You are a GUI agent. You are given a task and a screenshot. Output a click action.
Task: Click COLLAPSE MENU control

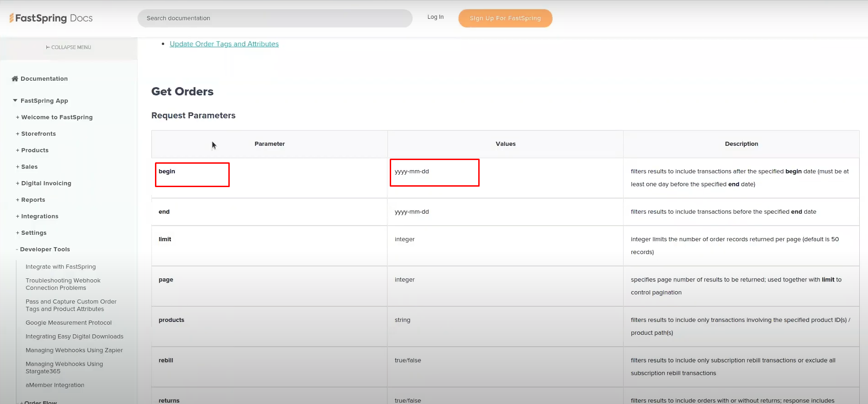click(x=68, y=47)
